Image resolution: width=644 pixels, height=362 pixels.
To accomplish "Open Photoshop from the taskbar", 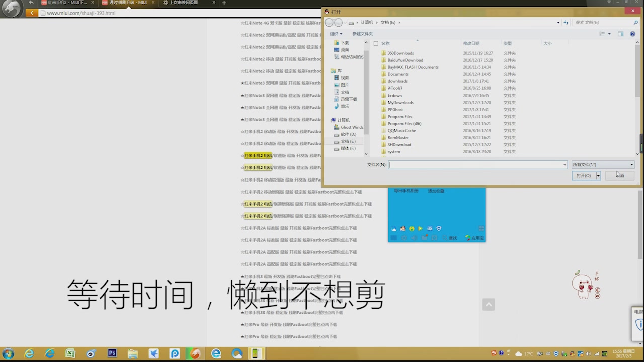I will [x=112, y=353].
